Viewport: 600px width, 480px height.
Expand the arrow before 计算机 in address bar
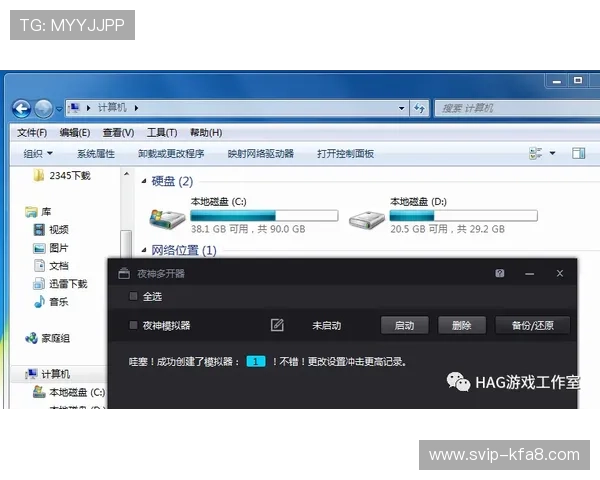click(88, 108)
